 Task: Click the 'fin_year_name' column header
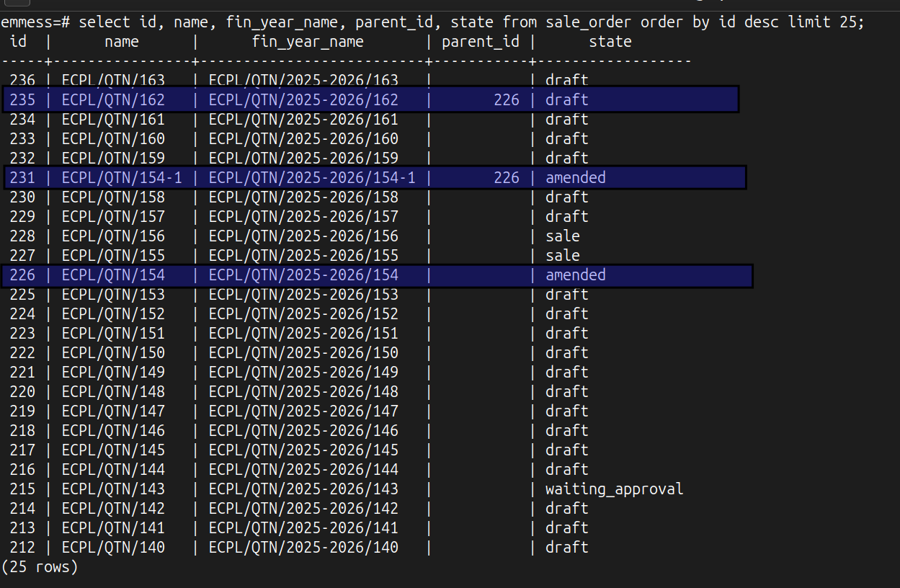308,42
